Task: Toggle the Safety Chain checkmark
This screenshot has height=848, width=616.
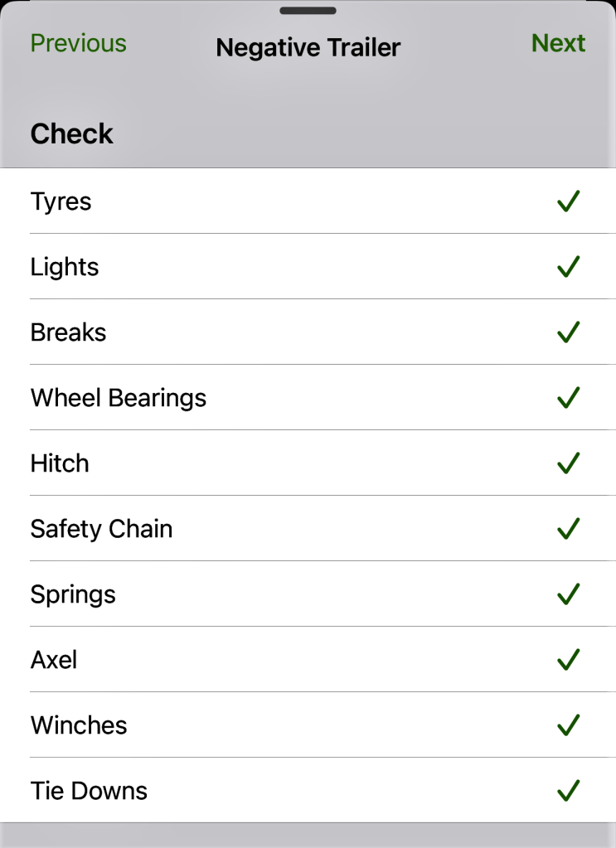Action: [568, 529]
